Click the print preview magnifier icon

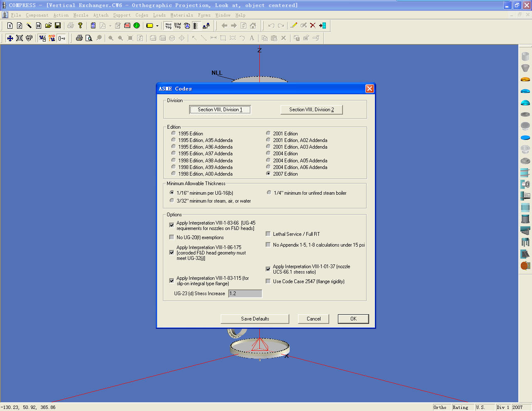point(89,38)
